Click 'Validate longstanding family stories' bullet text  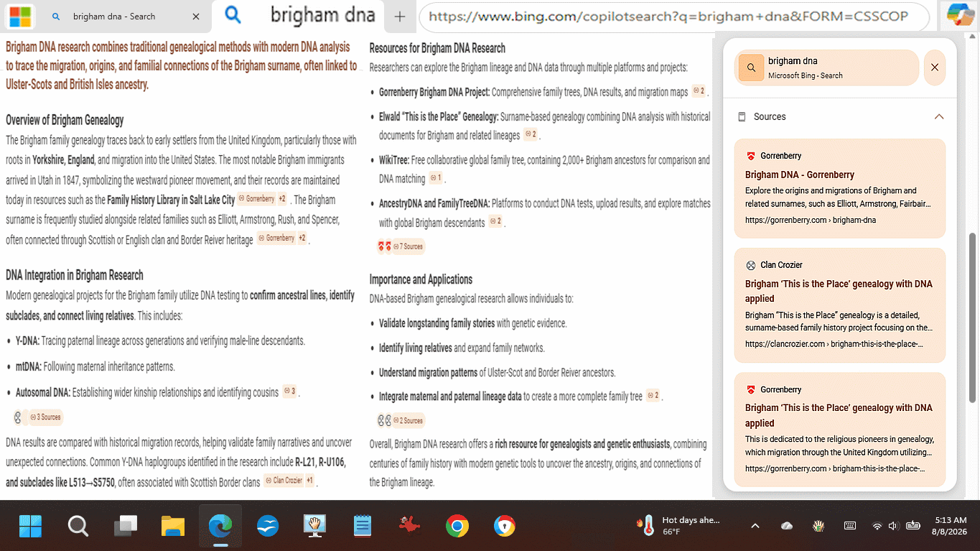pos(437,323)
